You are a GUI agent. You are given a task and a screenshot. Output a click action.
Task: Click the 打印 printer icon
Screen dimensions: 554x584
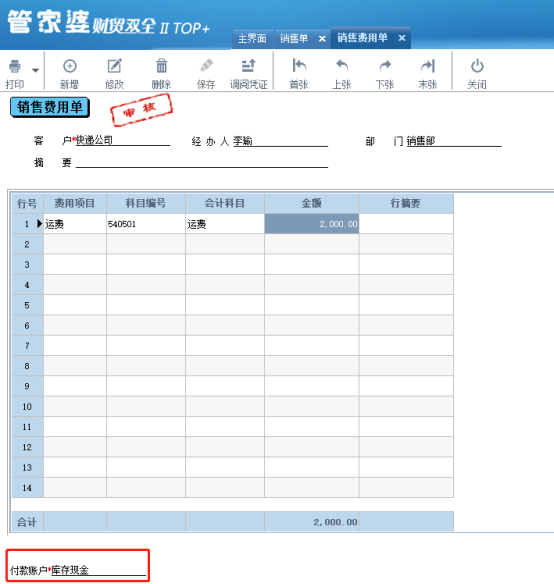pos(15,67)
